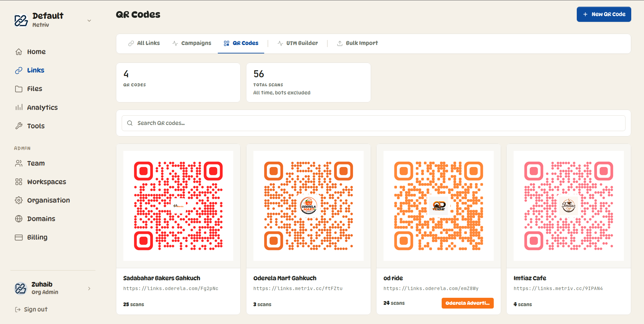Click the UTM Builder pulse icon
The image size is (644, 324).
(280, 43)
